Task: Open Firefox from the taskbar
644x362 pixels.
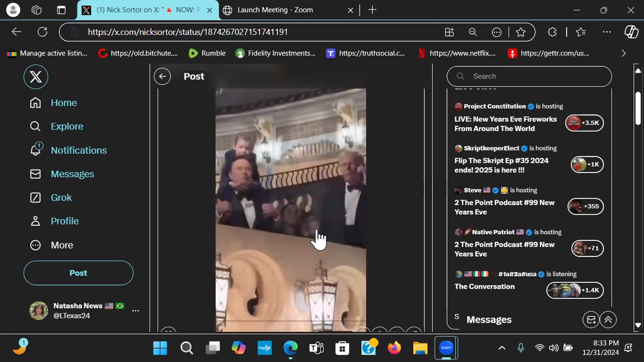Action: 394,348
